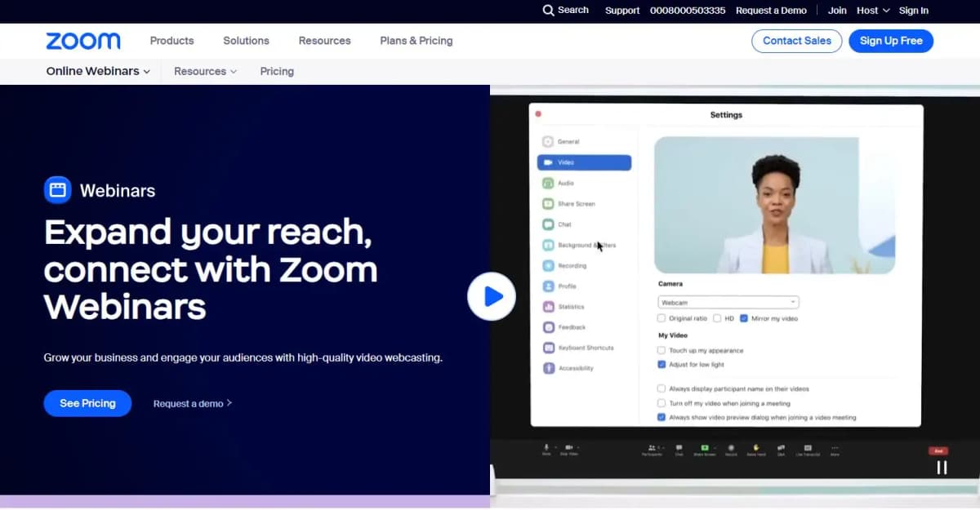Pause the video using the pause icon
Viewport: 980px width, 510px height.
point(942,468)
